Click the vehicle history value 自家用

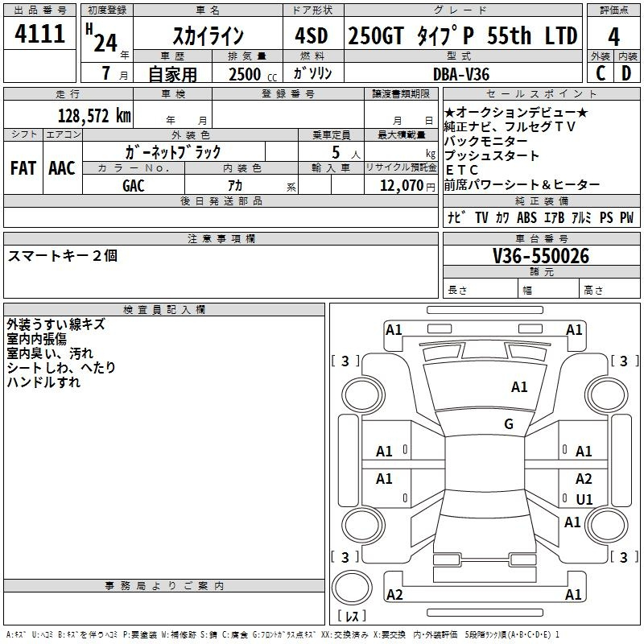[x=172, y=74]
